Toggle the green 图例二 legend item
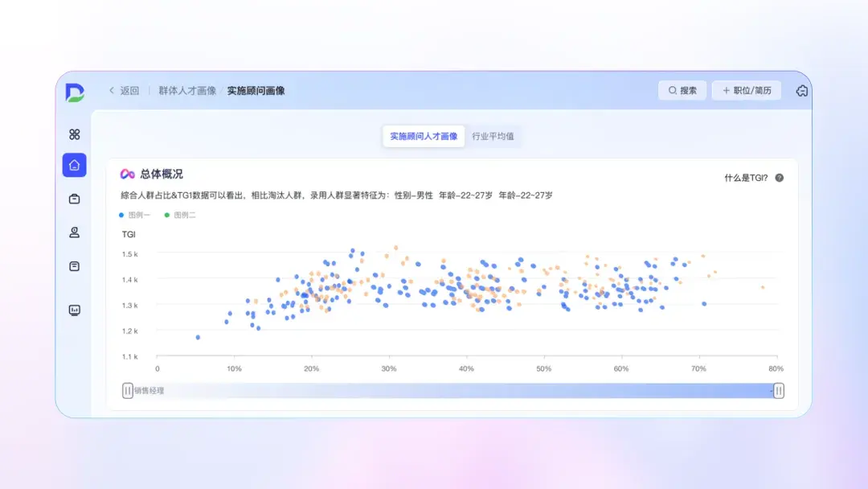 [180, 215]
